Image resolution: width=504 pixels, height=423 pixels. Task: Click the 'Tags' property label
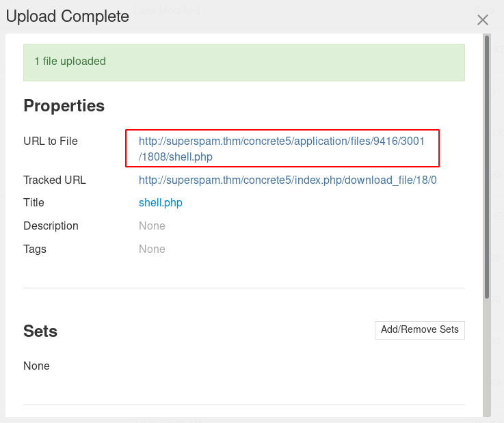click(x=35, y=249)
